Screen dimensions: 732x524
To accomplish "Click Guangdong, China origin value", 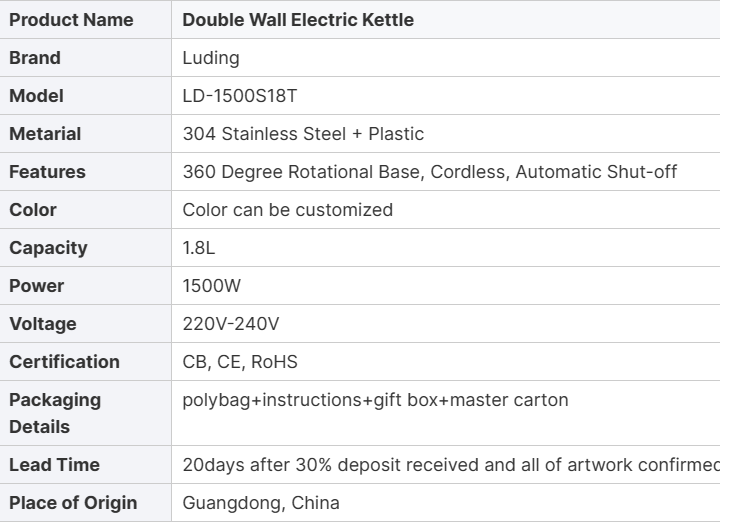I will click(x=261, y=503).
